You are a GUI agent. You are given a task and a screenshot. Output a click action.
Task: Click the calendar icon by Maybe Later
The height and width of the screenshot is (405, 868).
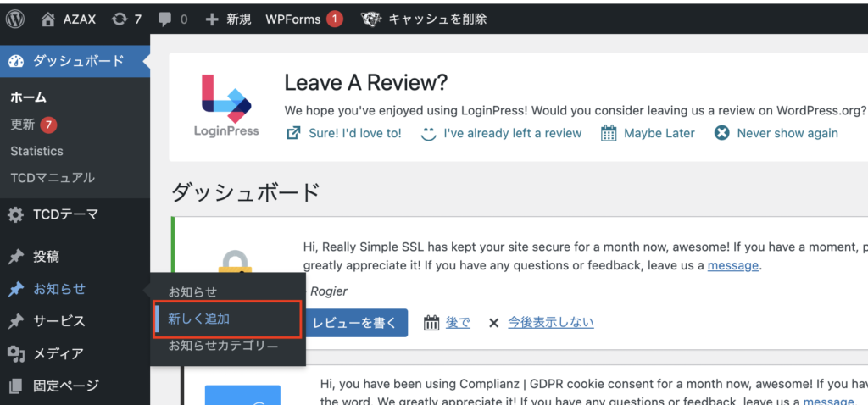(x=609, y=133)
